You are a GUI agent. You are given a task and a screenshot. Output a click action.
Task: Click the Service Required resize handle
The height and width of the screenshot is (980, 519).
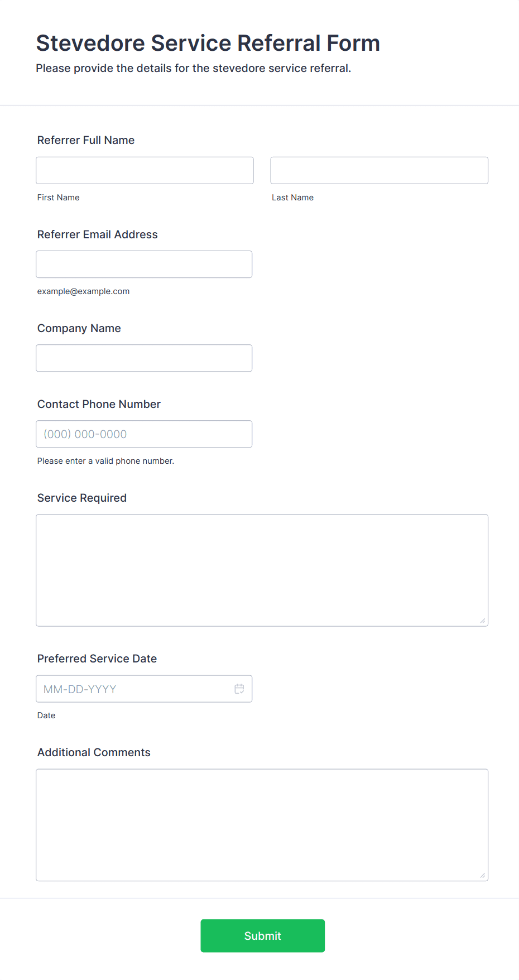[483, 621]
